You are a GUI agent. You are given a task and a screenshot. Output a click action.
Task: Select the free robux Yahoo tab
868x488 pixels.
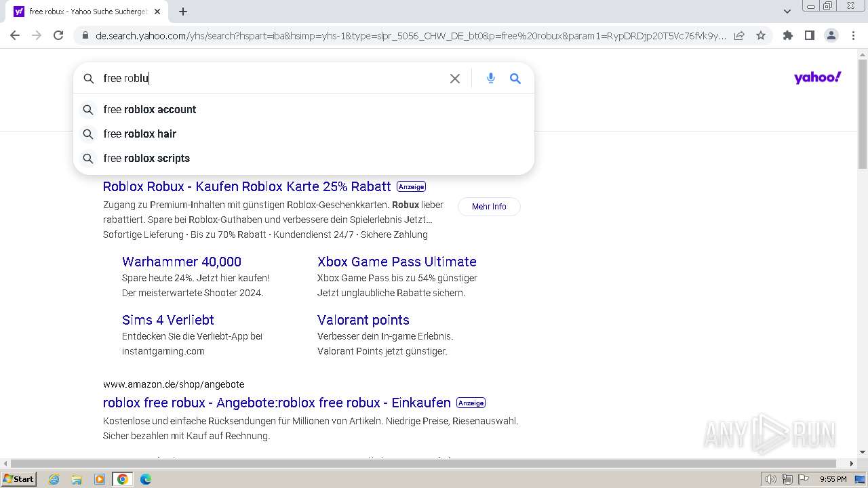tap(87, 12)
